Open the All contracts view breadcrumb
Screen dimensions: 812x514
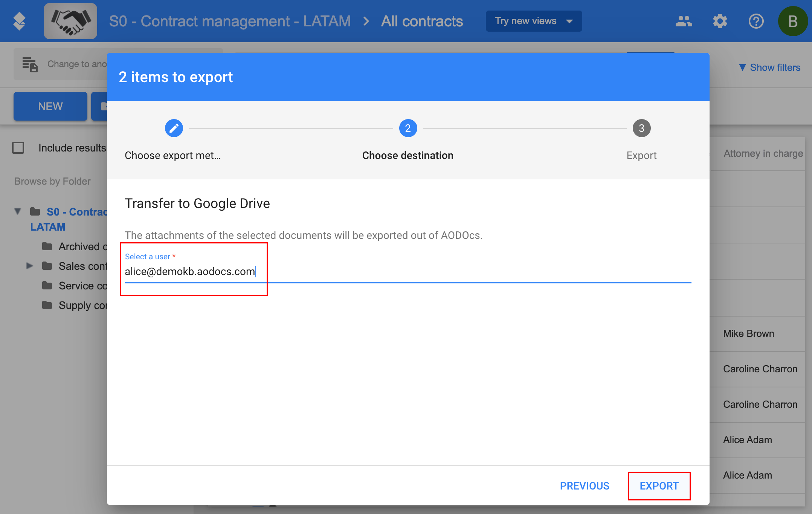(x=422, y=21)
